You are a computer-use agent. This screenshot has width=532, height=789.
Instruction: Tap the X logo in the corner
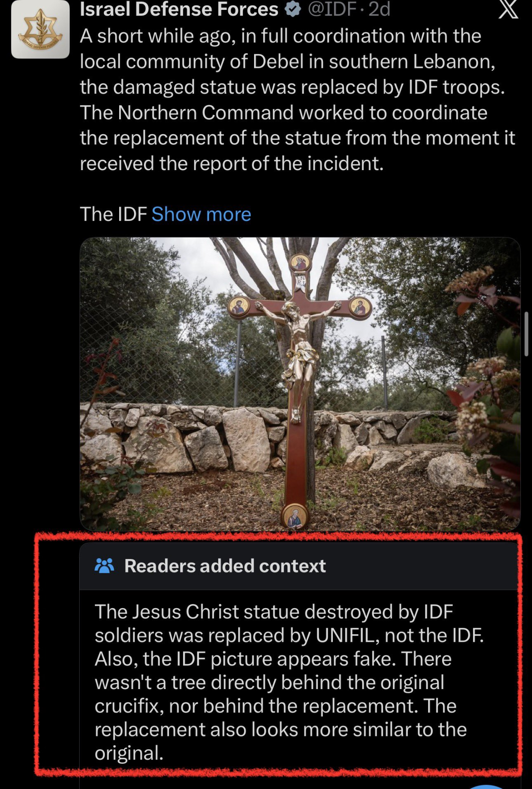pos(509,9)
